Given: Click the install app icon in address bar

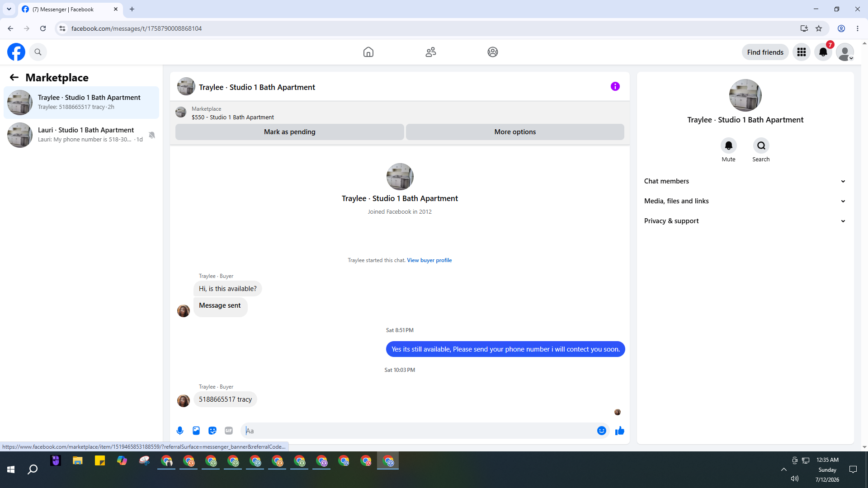Looking at the screenshot, I should [804, 28].
